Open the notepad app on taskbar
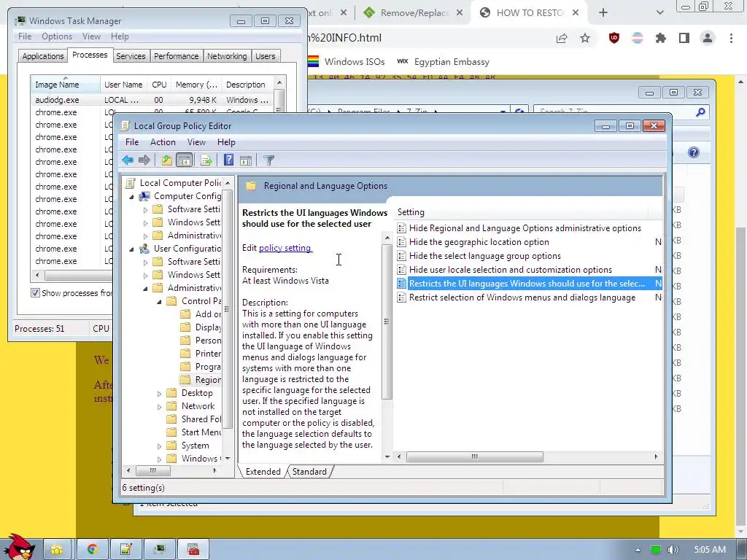 [x=125, y=550]
